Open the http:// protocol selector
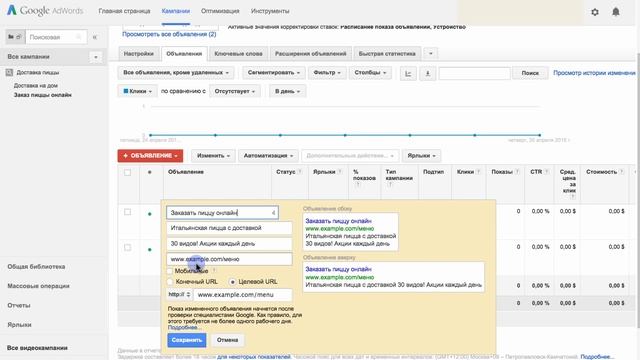Image resolution: width=640 pixels, height=360 pixels. pos(179,294)
